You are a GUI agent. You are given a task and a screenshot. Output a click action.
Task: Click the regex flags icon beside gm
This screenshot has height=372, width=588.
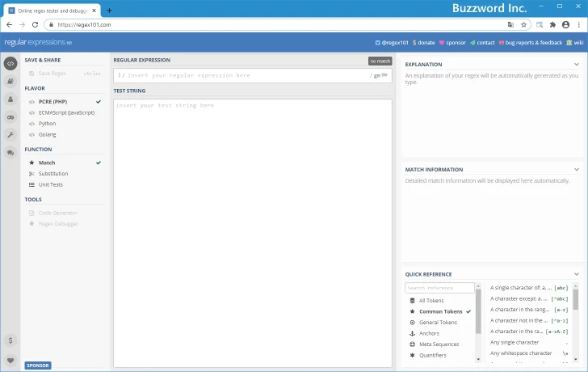pos(384,75)
